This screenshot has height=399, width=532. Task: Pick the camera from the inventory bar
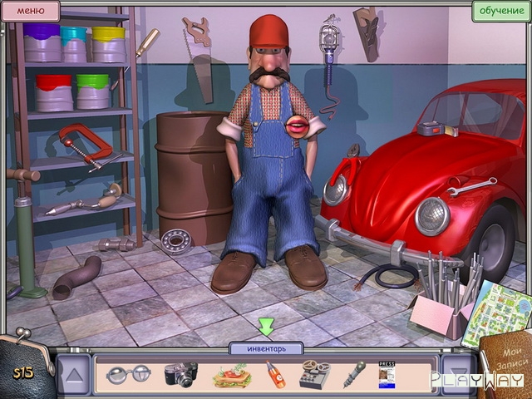pyautogui.click(x=180, y=374)
